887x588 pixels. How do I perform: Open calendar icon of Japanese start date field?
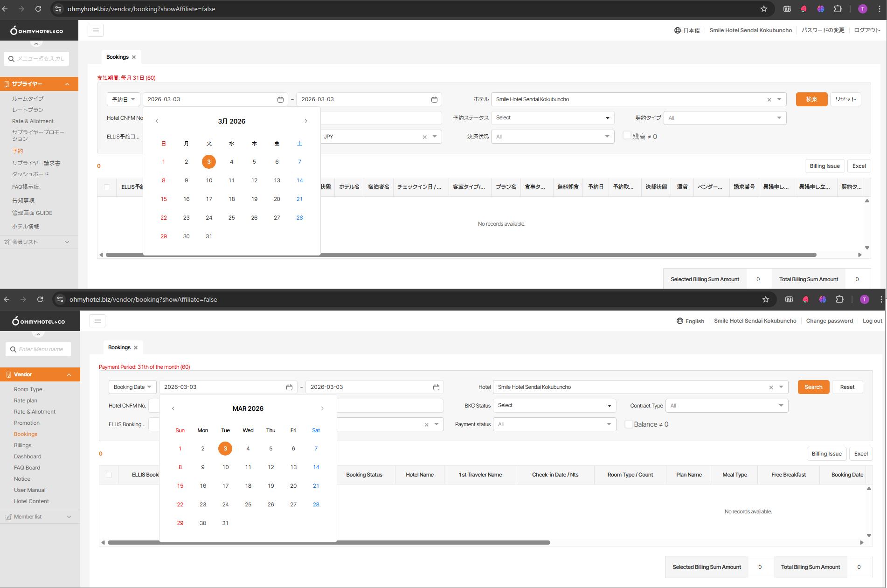(x=280, y=99)
